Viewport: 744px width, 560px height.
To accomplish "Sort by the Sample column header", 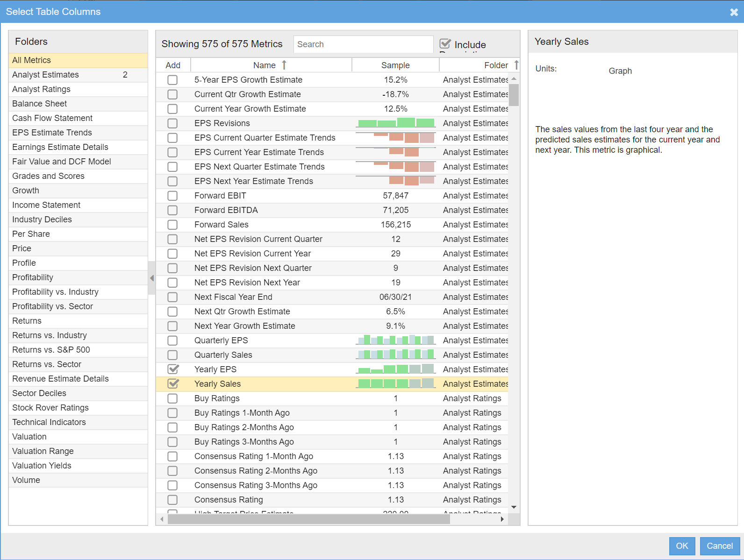I will [395, 65].
